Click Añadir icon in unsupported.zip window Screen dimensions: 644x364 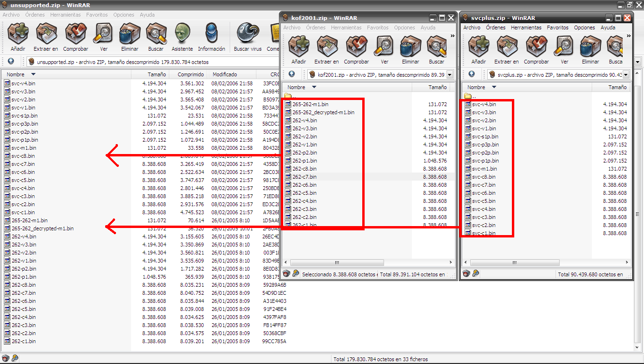(x=18, y=34)
